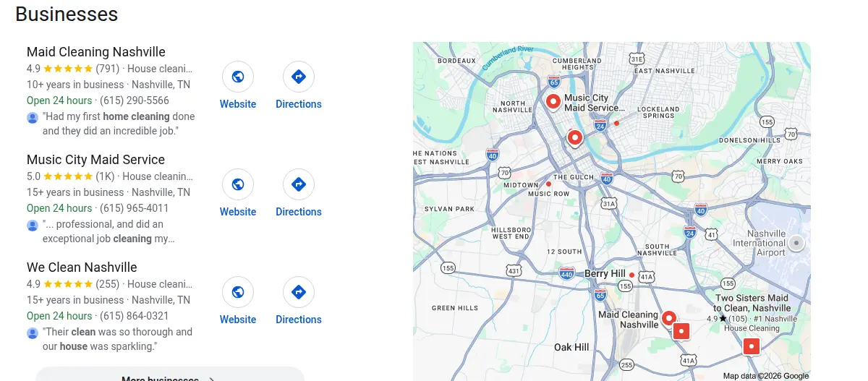Viewport: 868px width, 381px height.
Task: Click the East Nashville label on map
Action: 664,71
